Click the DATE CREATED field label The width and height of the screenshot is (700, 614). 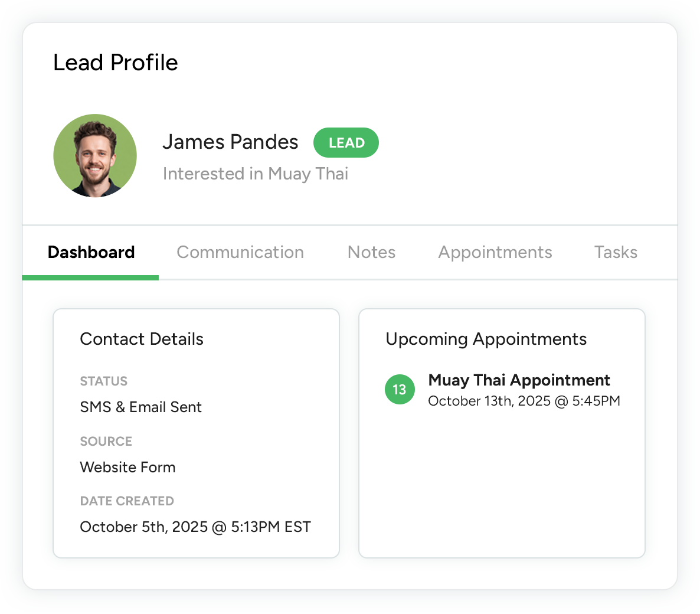click(x=127, y=501)
